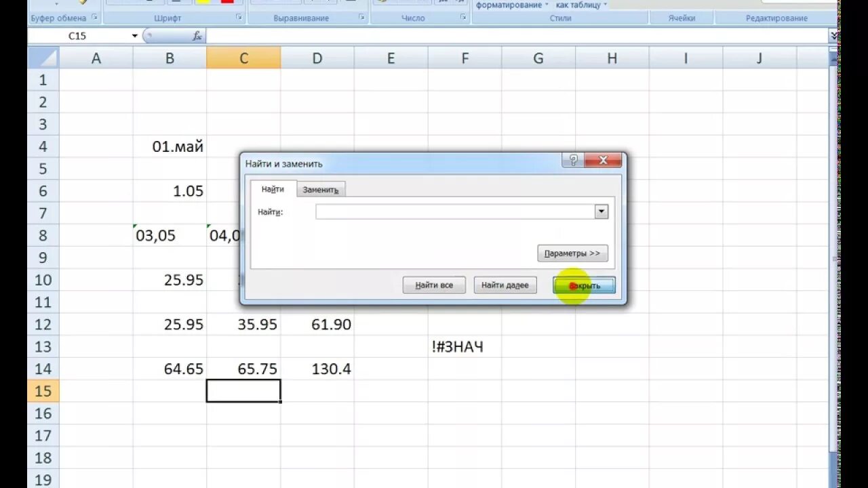The height and width of the screenshot is (488, 868).
Task: Click the Name Box showing C15
Action: 78,36
